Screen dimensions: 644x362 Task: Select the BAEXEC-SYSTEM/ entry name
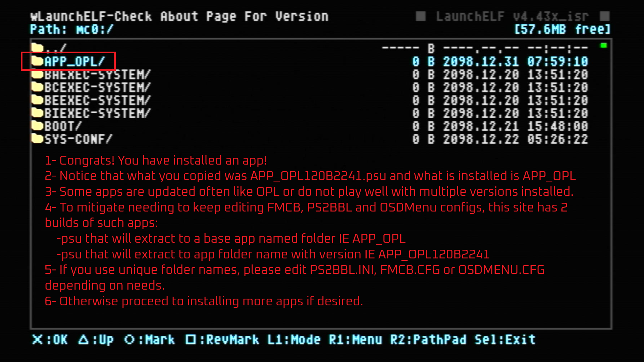tap(98, 74)
